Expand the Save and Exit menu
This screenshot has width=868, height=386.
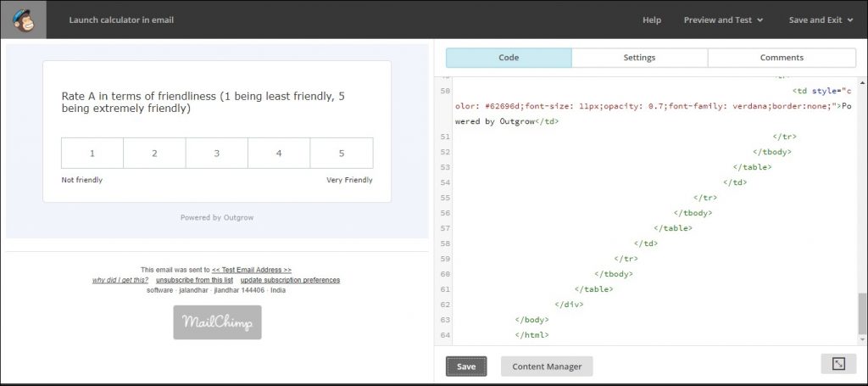[x=821, y=20]
